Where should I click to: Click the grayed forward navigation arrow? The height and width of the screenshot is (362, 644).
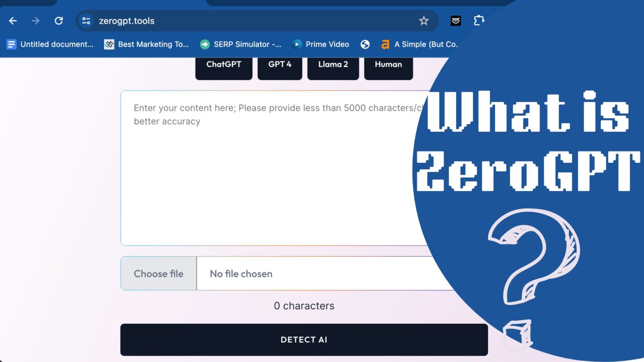click(36, 21)
